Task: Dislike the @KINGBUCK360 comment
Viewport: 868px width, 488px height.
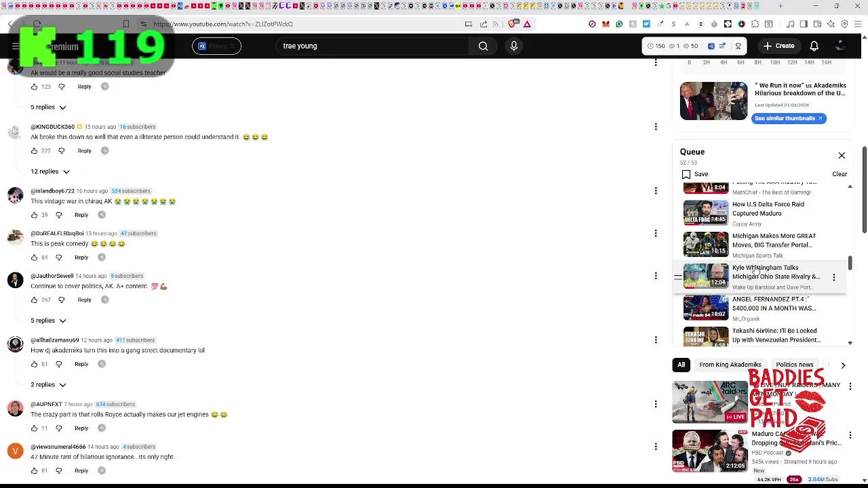Action: click(x=61, y=150)
